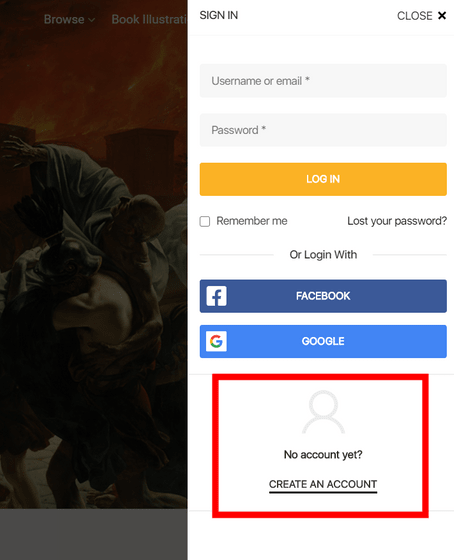Open the Lost your password? link
The height and width of the screenshot is (560, 454).
coord(397,221)
